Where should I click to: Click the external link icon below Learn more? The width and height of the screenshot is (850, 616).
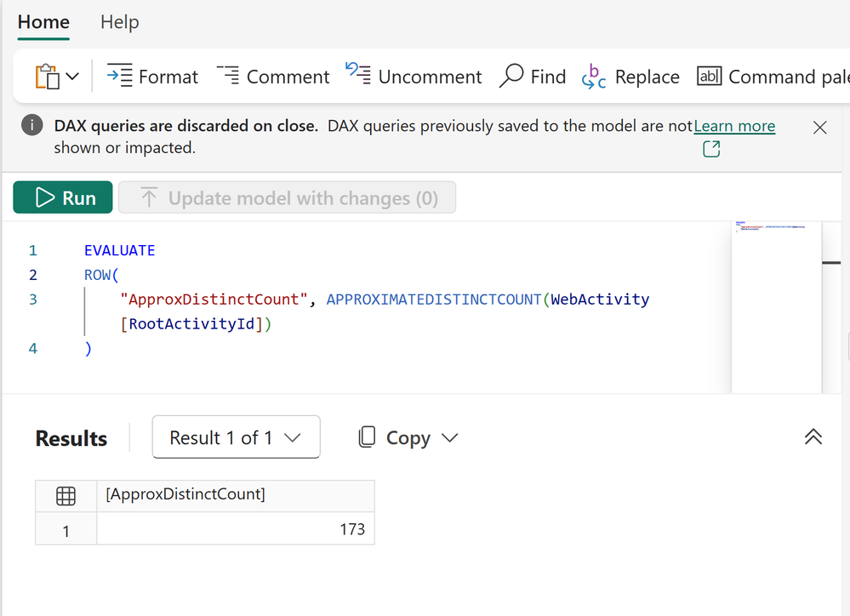711,149
